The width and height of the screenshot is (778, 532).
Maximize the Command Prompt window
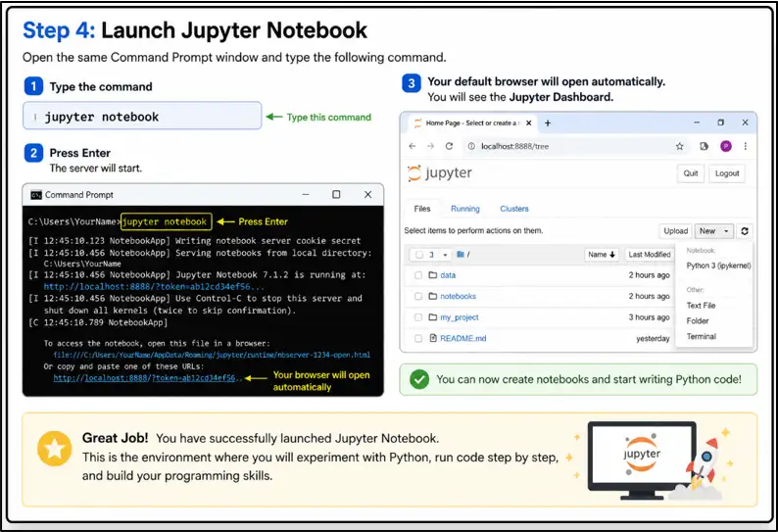pos(336,195)
